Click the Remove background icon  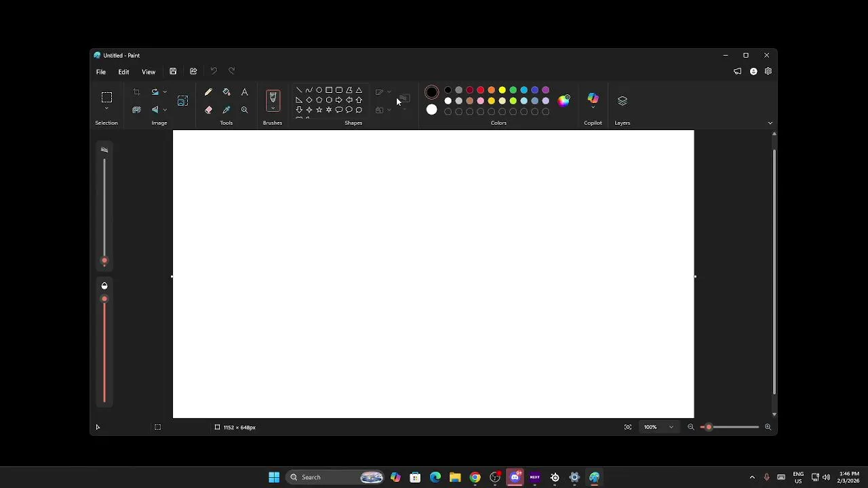click(136, 110)
